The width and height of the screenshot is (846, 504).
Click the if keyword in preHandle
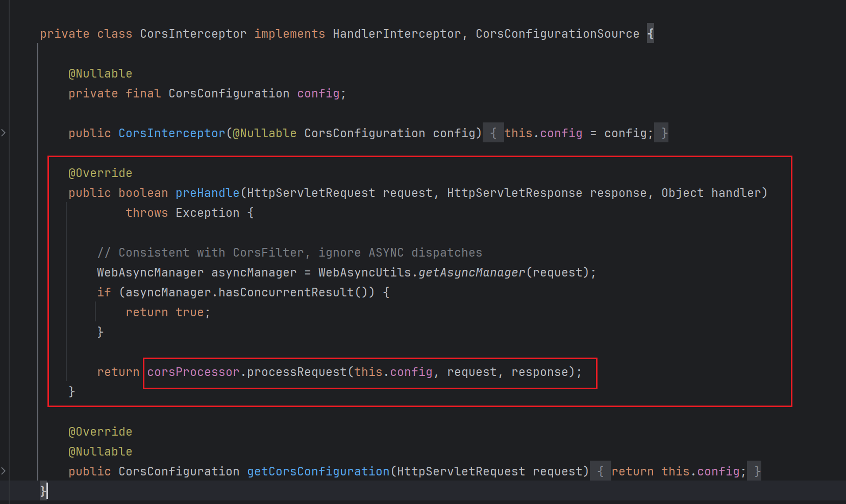coord(104,292)
